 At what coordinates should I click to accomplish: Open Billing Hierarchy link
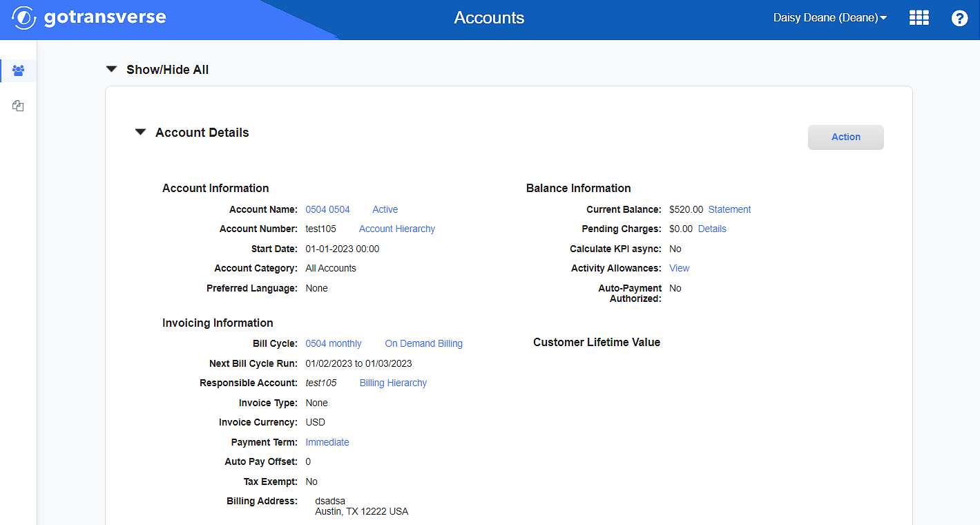coord(393,383)
